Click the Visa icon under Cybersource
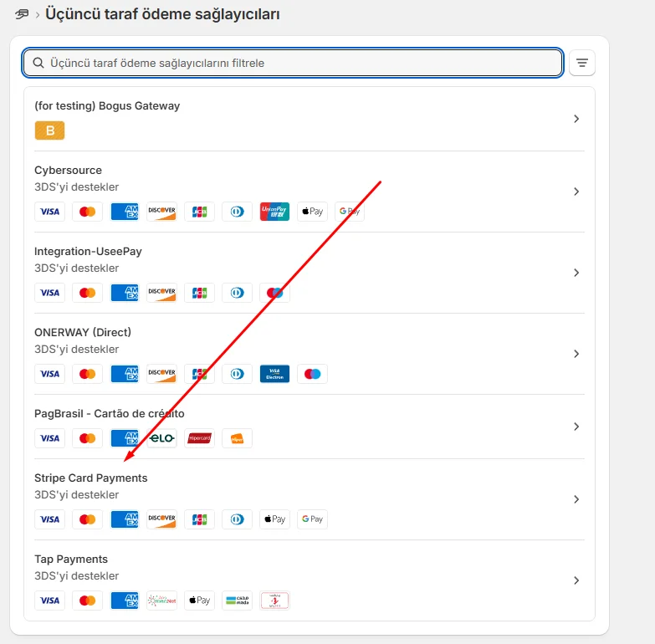655x644 pixels. (49, 212)
